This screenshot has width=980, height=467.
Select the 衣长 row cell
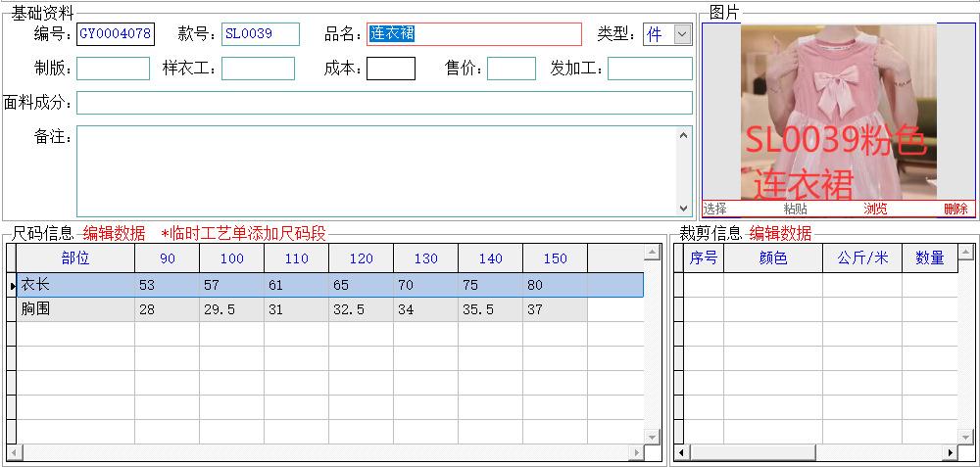pyautogui.click(x=75, y=285)
